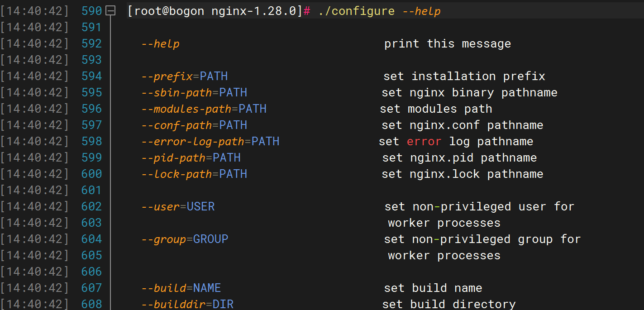Click 'worker processes' on line 603
This screenshot has width=644, height=310.
(x=444, y=223)
